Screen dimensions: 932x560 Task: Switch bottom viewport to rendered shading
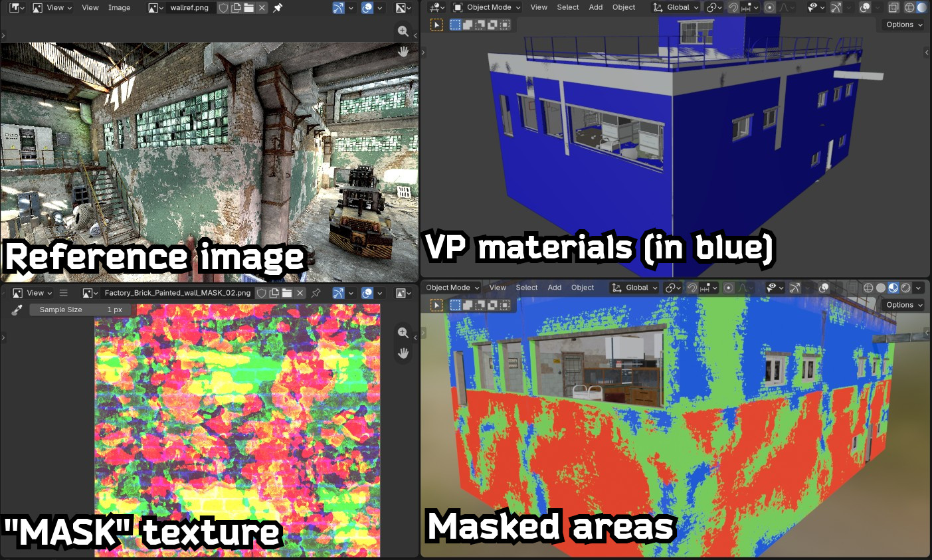click(x=905, y=288)
